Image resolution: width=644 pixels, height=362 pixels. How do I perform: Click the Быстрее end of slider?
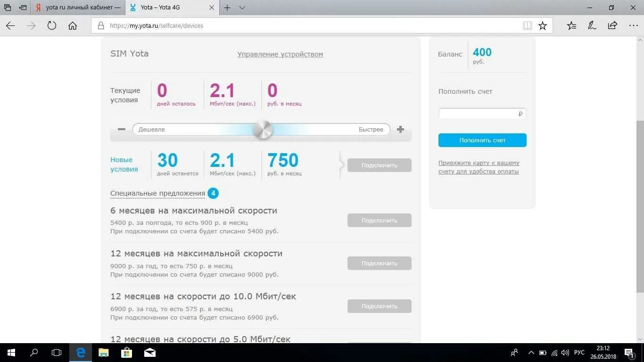point(371,129)
